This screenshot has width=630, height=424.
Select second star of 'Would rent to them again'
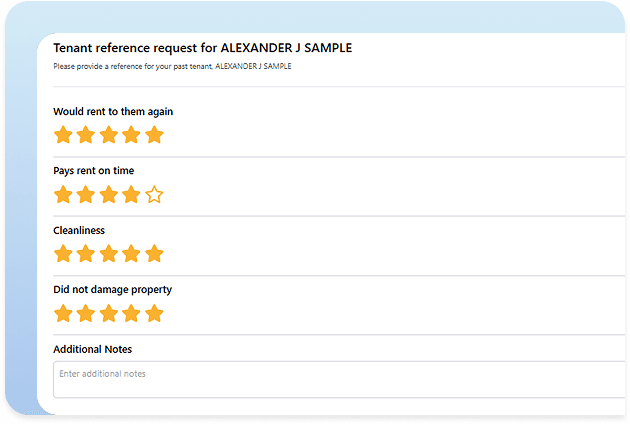(86, 135)
